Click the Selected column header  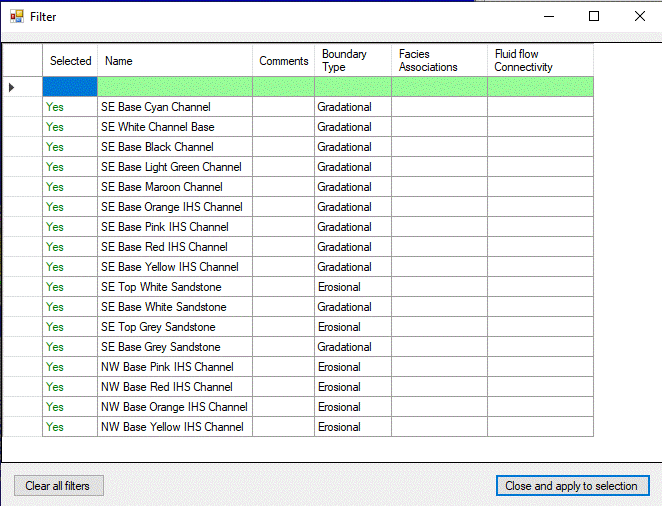[x=70, y=61]
